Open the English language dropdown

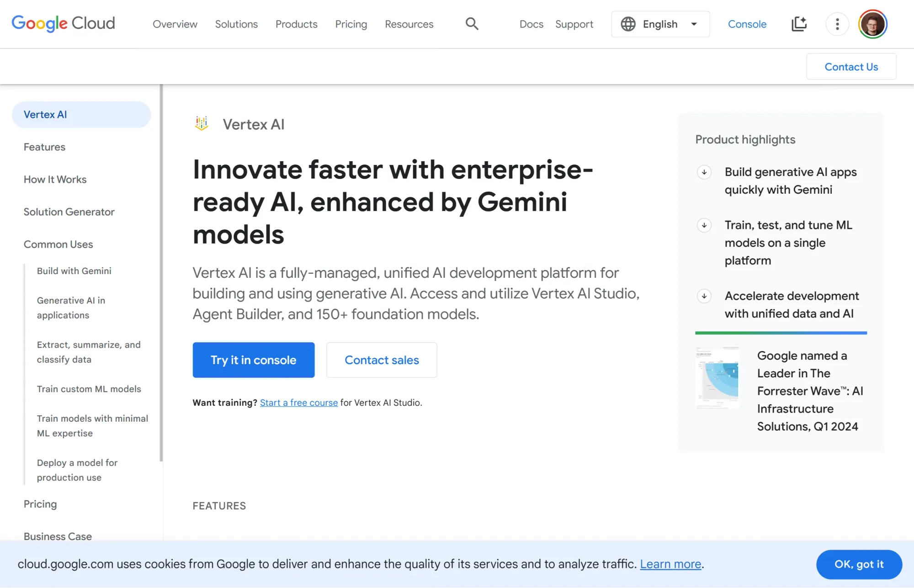point(660,24)
